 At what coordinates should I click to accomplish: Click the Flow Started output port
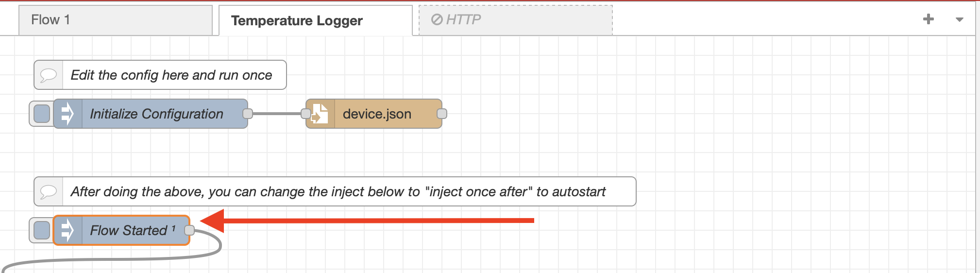189,230
